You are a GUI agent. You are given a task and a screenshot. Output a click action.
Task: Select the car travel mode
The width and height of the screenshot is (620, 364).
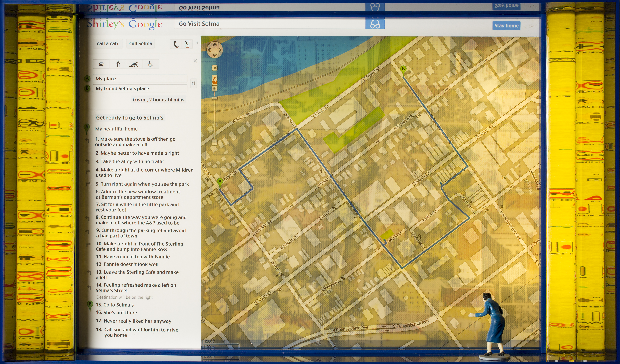click(101, 64)
